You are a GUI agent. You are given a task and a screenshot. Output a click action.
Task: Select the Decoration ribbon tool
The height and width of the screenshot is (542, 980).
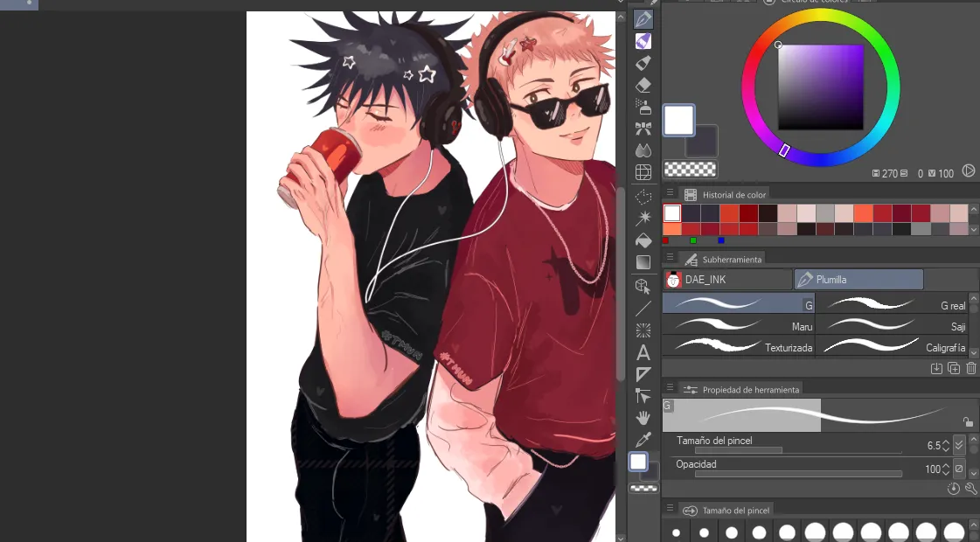(643, 129)
